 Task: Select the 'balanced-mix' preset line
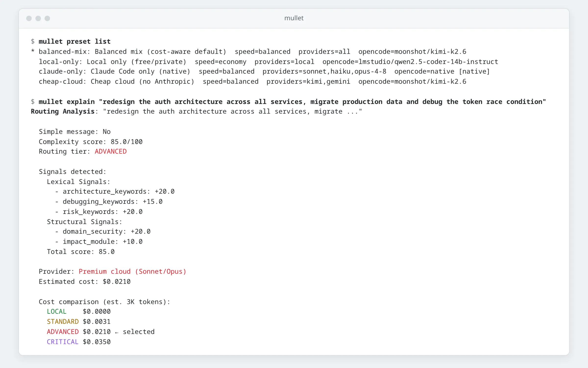point(248,52)
